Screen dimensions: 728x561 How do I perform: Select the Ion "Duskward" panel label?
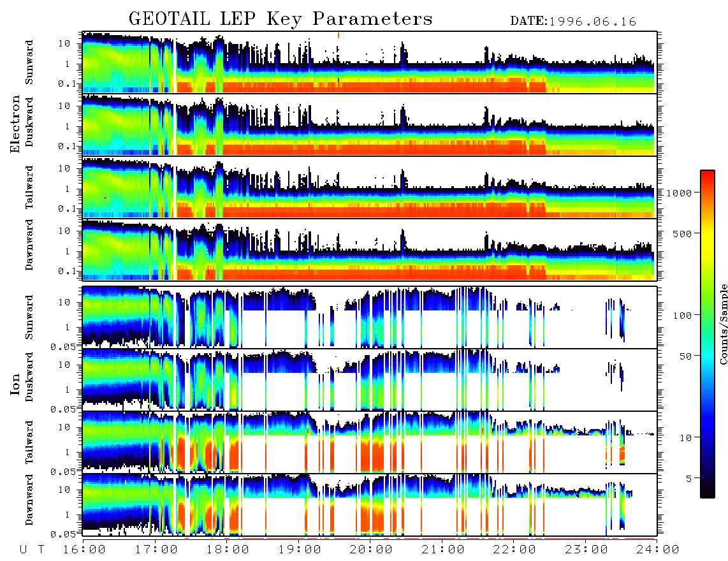[x=30, y=377]
